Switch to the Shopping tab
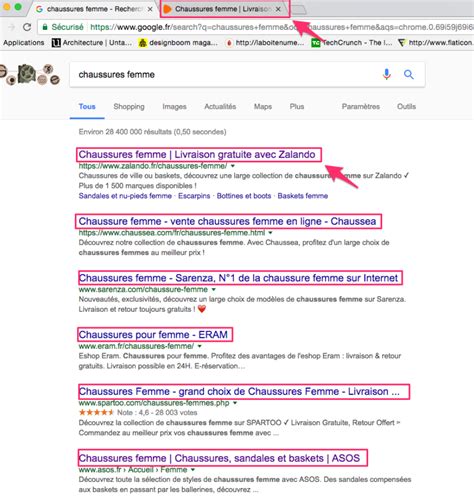The image size is (474, 501). (129, 107)
